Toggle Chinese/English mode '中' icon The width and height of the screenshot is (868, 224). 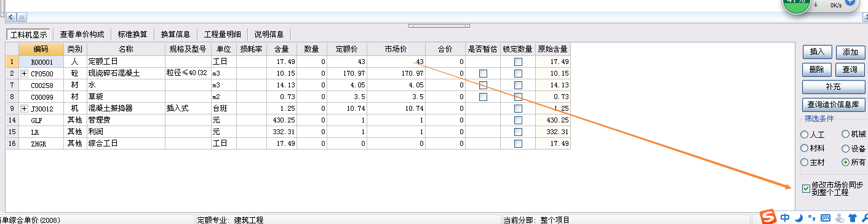coord(786,218)
